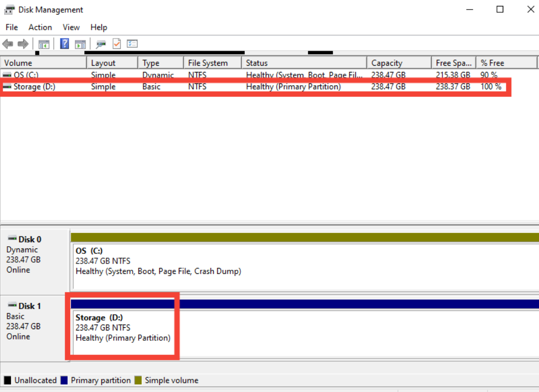Open Help via blue question mark icon
Screen dimensions: 539x392
click(65, 44)
